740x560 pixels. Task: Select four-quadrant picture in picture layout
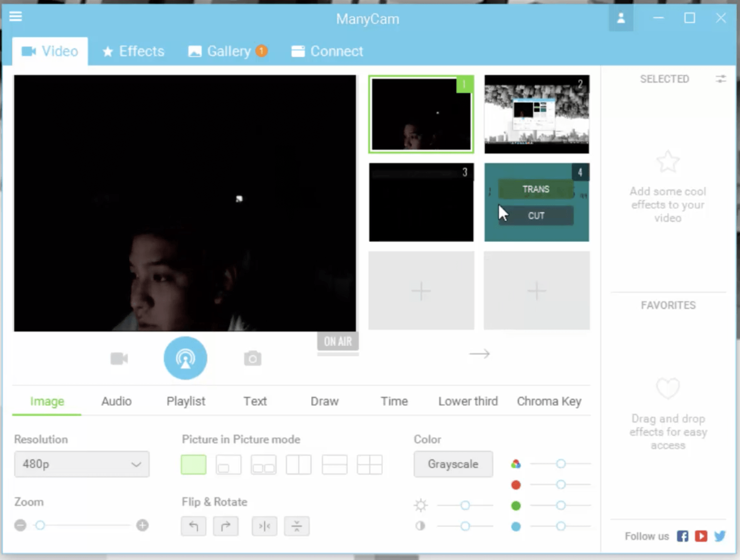tap(370, 464)
